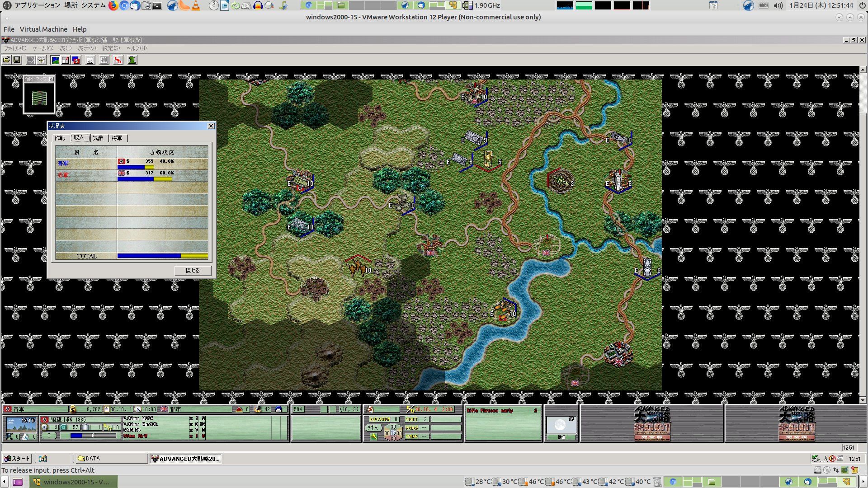868x488 pixels.
Task: Click the open file folder toolbar icon
Action: pyautogui.click(x=7, y=60)
